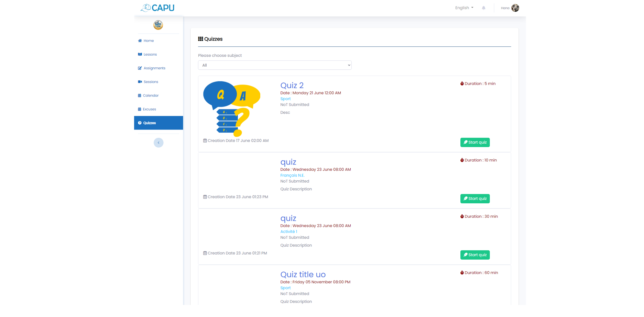Open the English language dropdown
This screenshot has height=317, width=644.
point(464,8)
